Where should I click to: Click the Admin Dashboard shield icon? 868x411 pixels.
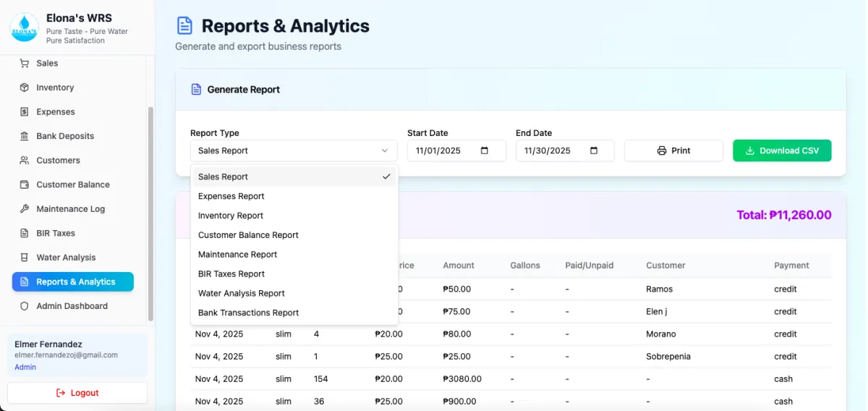(25, 306)
